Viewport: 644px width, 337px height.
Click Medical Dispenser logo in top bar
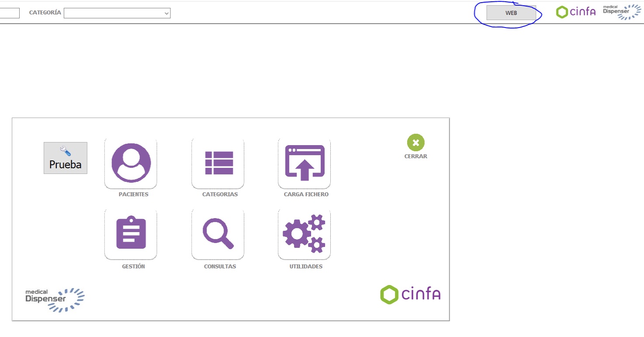click(622, 12)
